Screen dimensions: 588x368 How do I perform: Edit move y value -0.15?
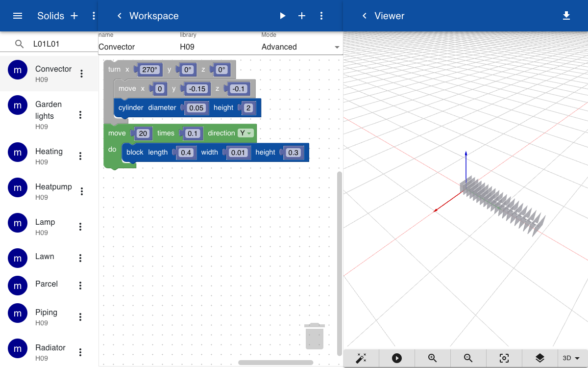tap(197, 89)
